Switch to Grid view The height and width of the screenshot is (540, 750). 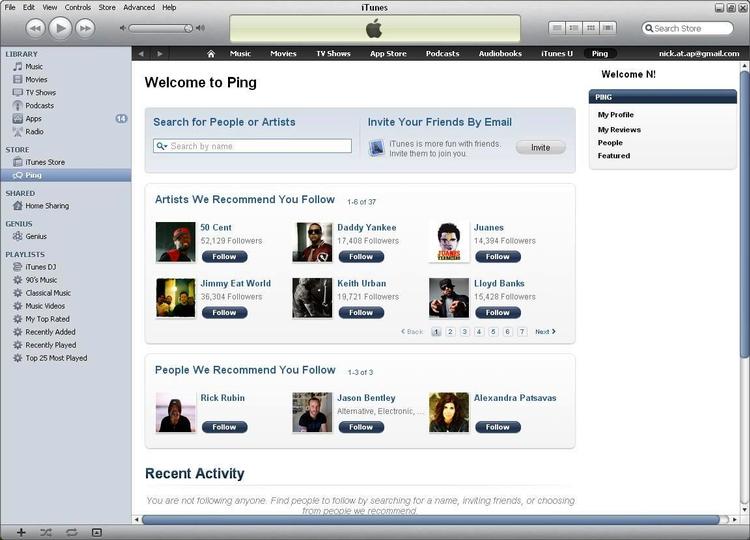click(591, 28)
